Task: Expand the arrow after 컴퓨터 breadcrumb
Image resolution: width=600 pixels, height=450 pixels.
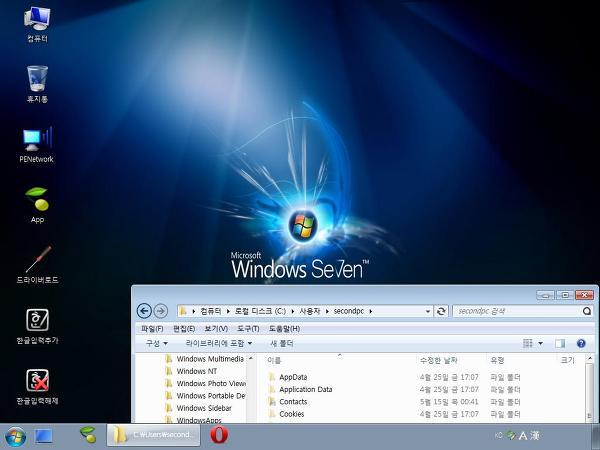Action: [x=228, y=311]
